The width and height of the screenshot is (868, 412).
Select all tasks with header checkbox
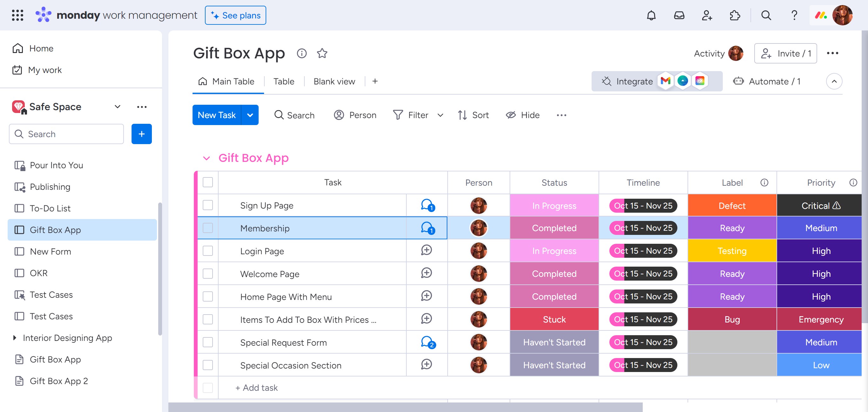pos(207,183)
